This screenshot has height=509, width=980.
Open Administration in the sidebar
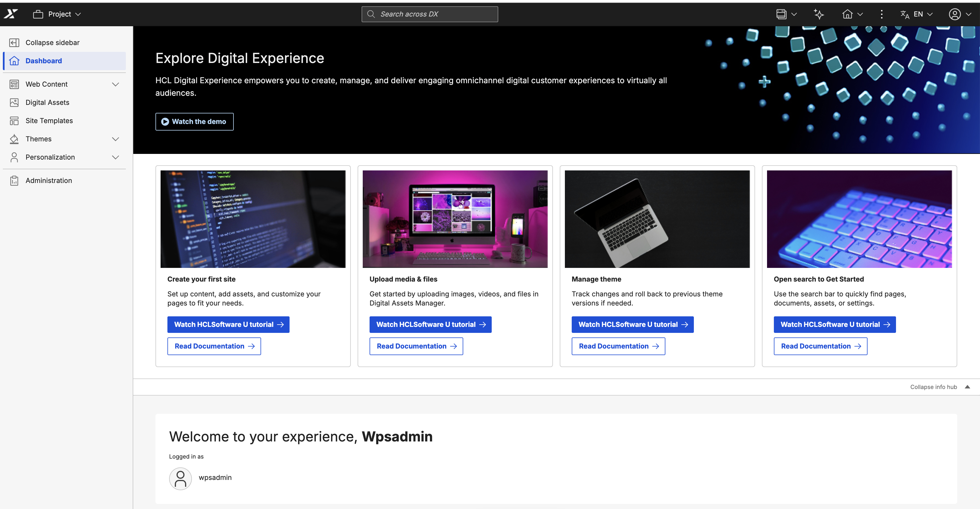64,180
